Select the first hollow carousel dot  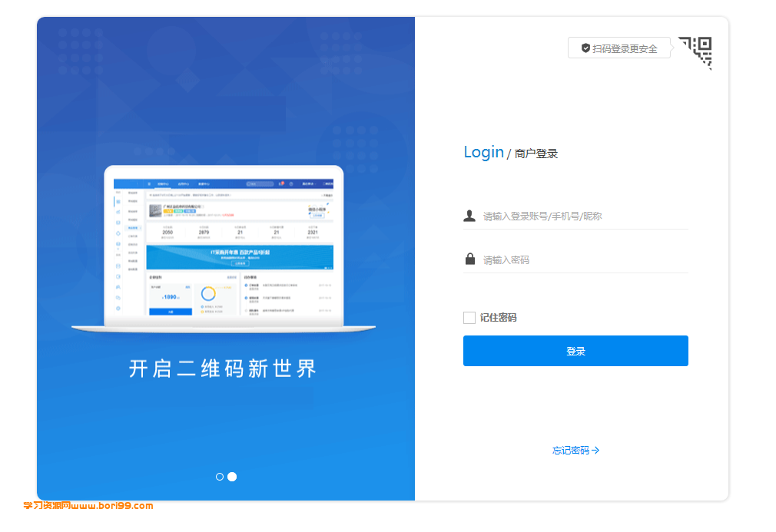220,477
